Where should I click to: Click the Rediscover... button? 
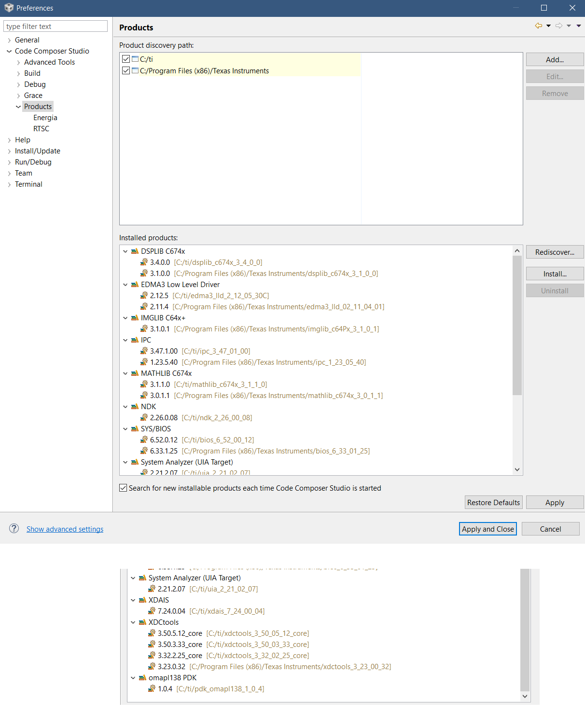pos(555,252)
